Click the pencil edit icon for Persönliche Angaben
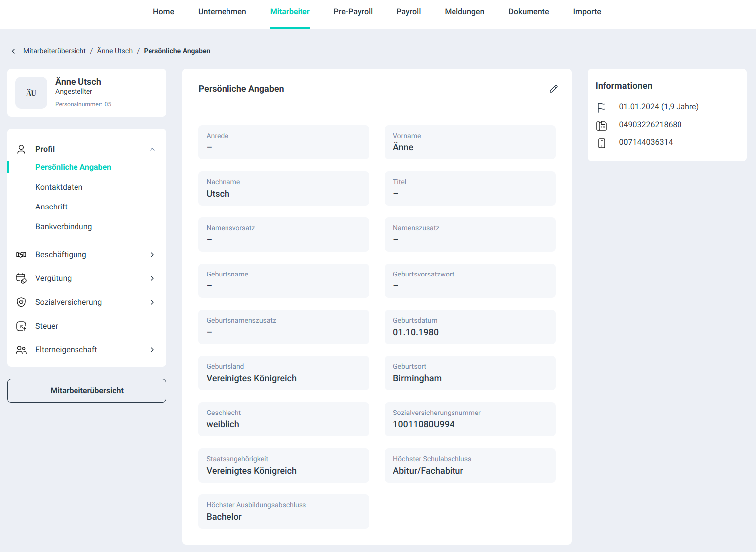 553,89
